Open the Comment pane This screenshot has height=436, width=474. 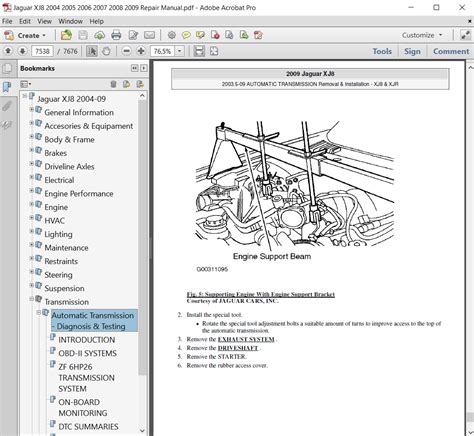click(451, 51)
